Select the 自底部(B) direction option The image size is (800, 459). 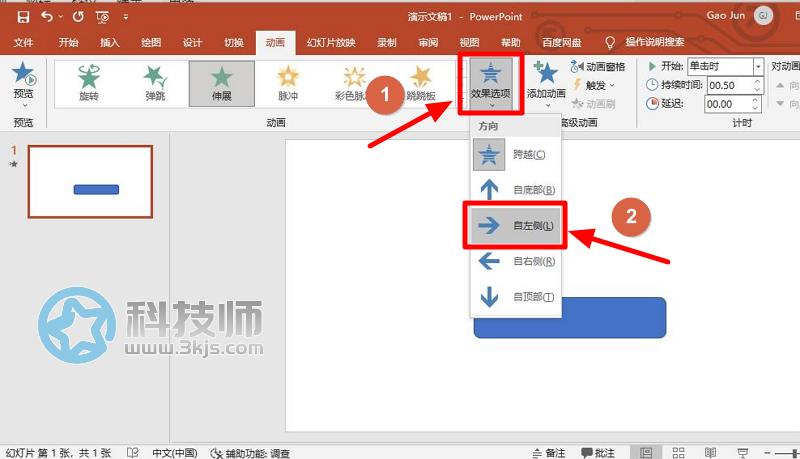click(516, 190)
